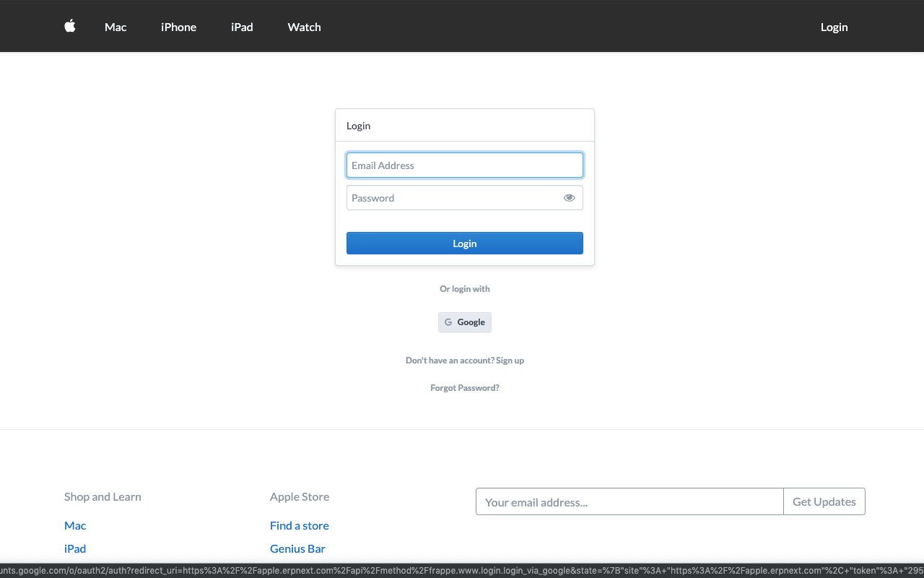Follow the Find a store link
This screenshot has width=924, height=578.
pyautogui.click(x=299, y=526)
